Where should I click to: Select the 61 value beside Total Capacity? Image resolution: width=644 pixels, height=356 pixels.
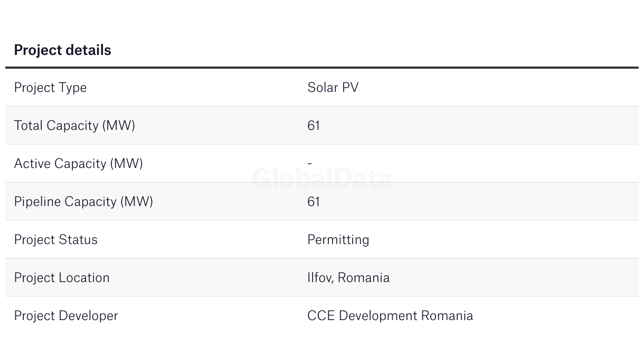[314, 126]
